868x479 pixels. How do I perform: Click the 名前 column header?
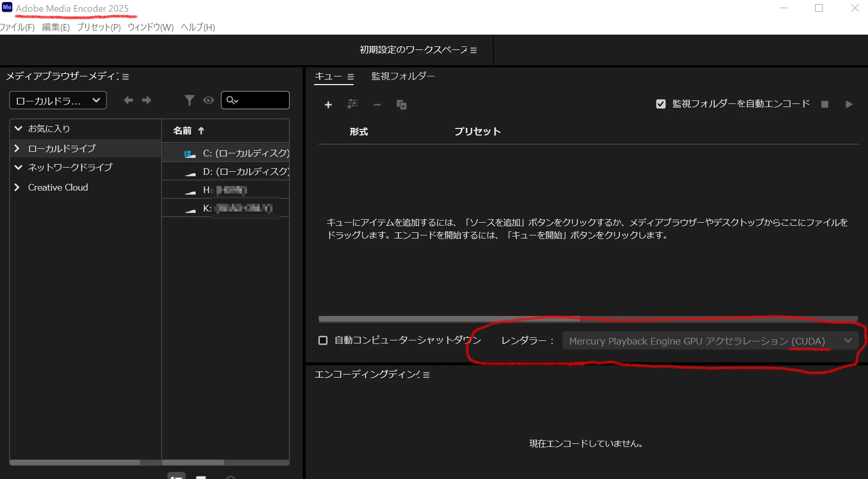coord(182,130)
